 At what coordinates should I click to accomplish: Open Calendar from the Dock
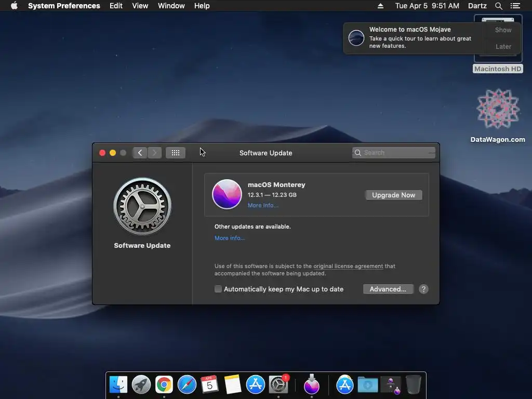tap(210, 385)
